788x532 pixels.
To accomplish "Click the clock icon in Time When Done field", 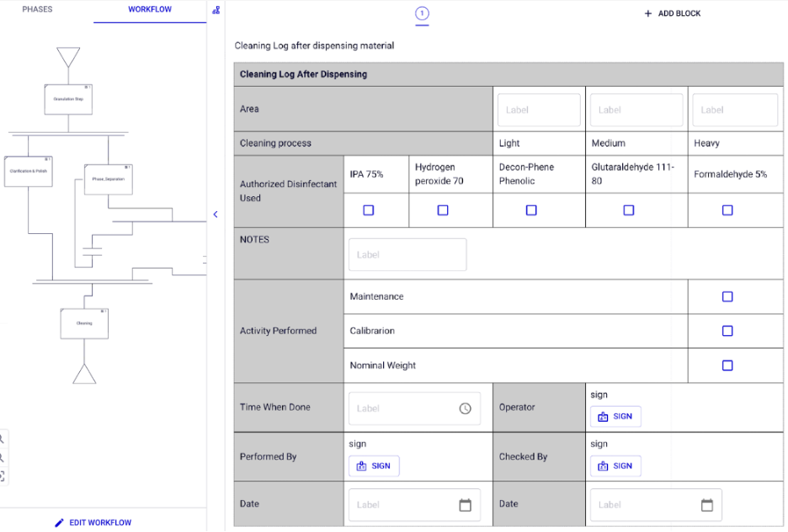I will pos(466,408).
